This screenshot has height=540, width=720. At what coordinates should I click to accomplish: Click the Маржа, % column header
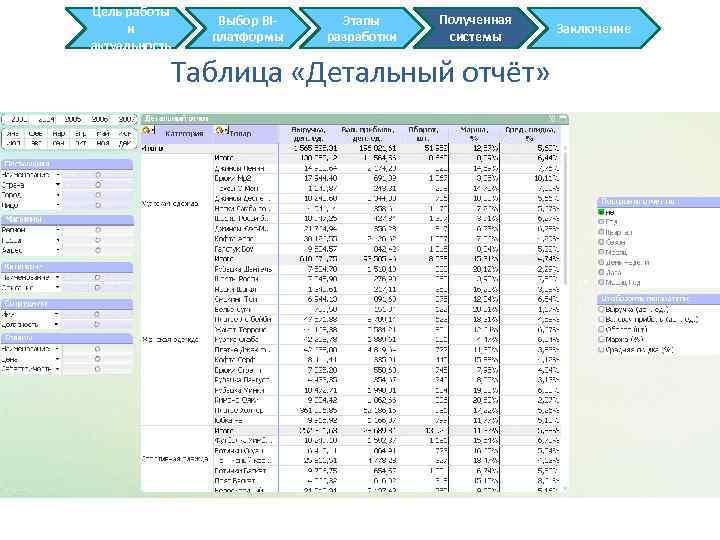point(474,134)
